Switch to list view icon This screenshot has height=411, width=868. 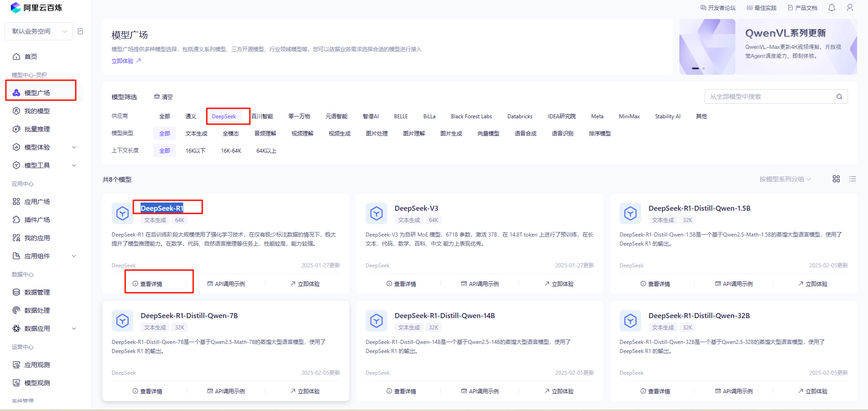(853, 179)
